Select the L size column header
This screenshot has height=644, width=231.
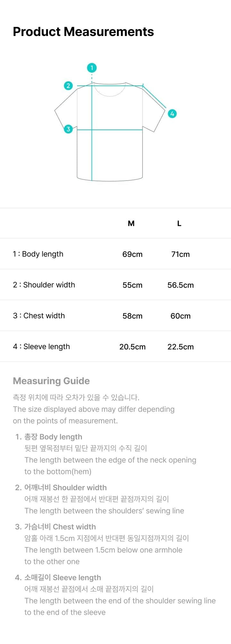(179, 224)
